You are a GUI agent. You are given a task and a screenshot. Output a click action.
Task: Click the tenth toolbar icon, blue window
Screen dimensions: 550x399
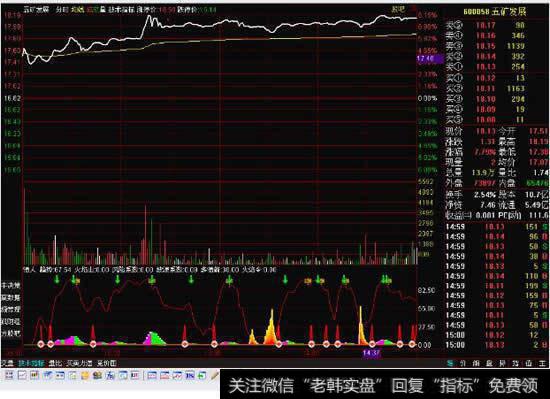coord(123,376)
